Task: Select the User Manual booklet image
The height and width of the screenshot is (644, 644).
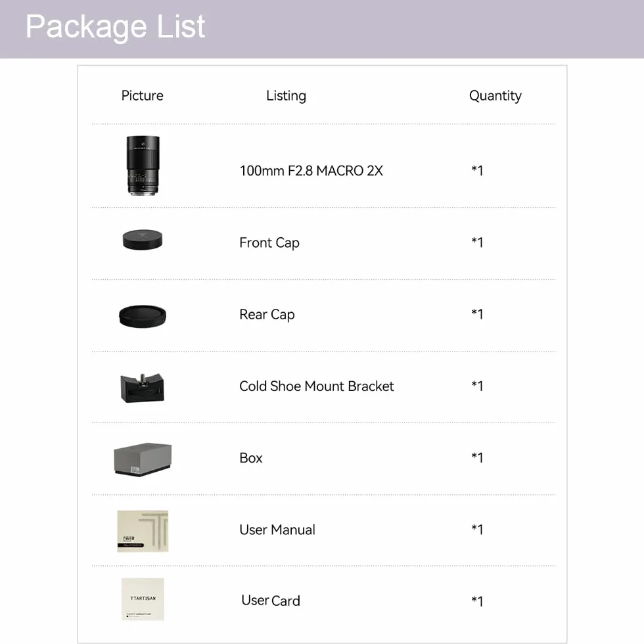Action: (x=143, y=531)
